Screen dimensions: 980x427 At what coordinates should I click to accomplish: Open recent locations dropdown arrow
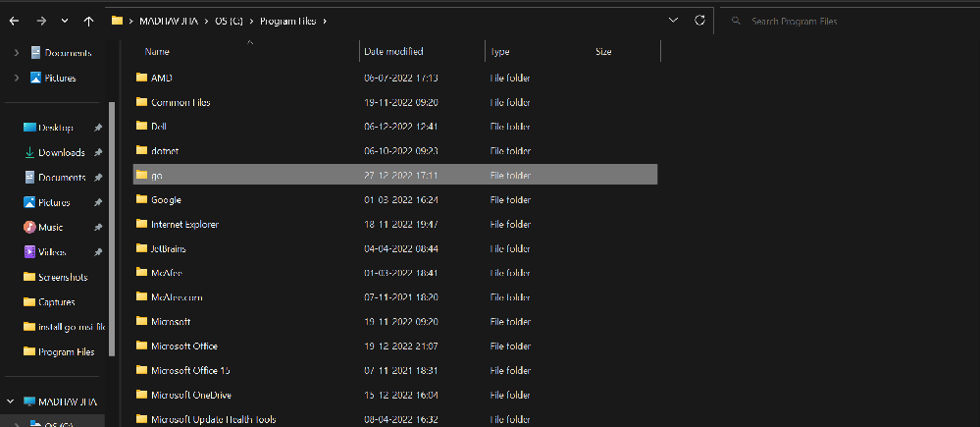click(x=65, y=21)
